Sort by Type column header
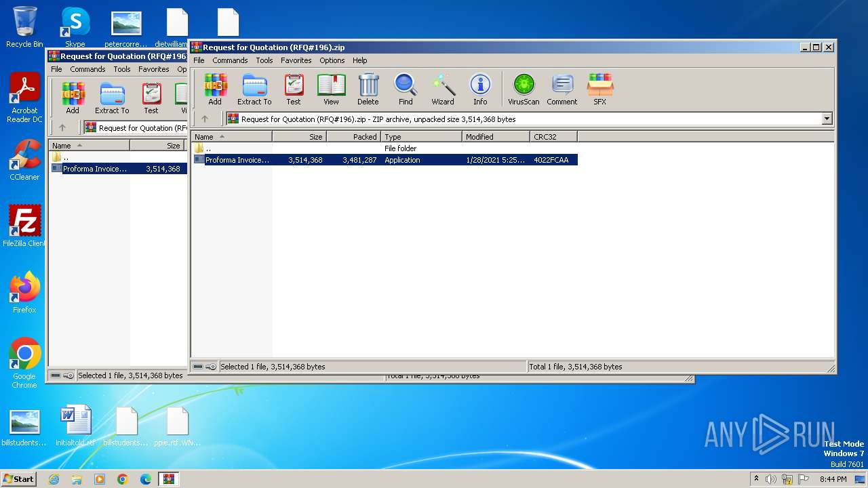868x488 pixels. 421,136
